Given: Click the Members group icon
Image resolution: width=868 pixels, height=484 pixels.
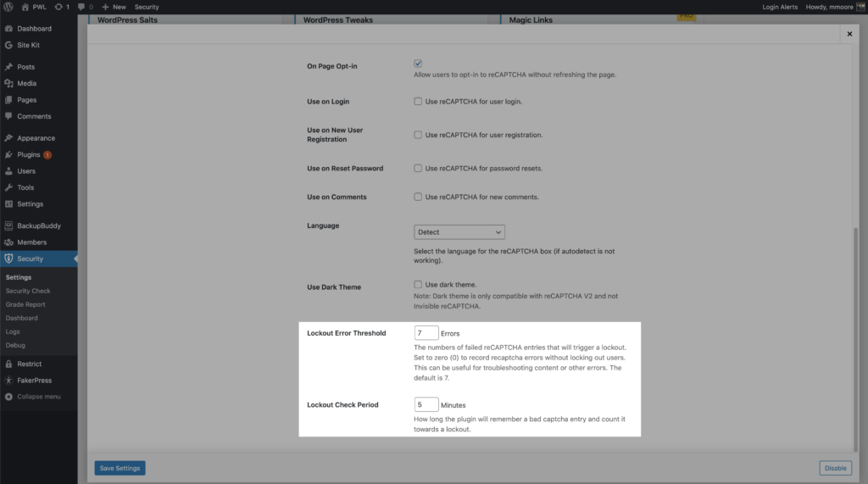Looking at the screenshot, I should tap(8, 242).
